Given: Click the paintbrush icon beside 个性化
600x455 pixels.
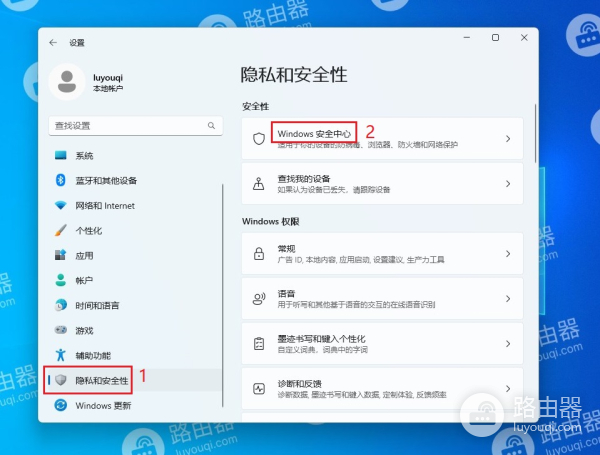Looking at the screenshot, I should pyautogui.click(x=60, y=230).
